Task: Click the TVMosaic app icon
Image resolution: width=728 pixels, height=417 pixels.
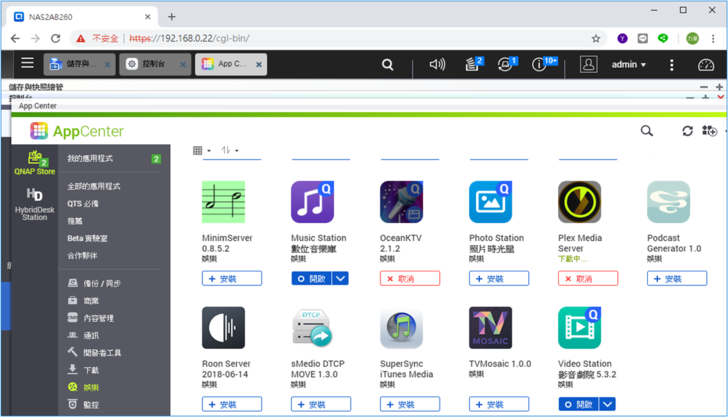Action: tap(491, 327)
